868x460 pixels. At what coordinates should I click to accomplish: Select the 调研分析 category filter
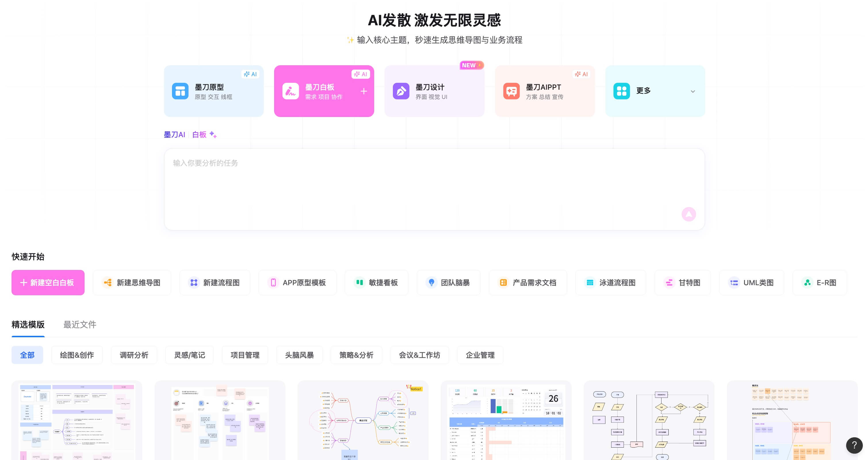pyautogui.click(x=134, y=355)
